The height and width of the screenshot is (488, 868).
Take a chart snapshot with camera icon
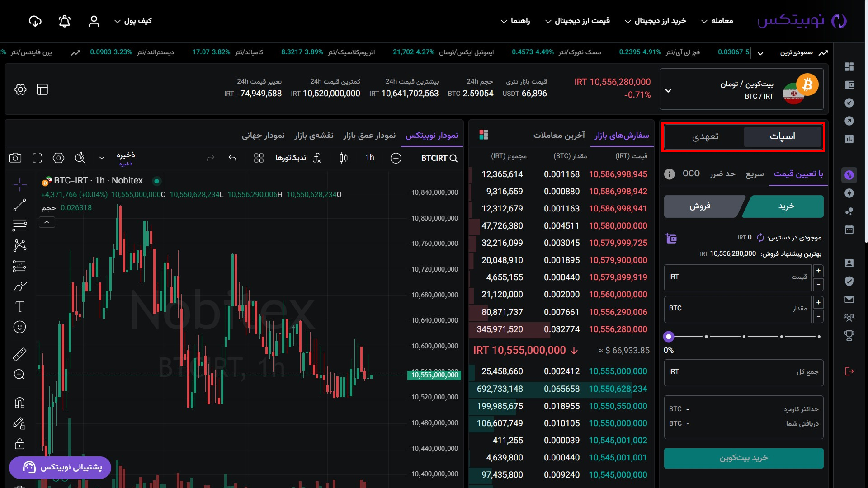pos(15,158)
